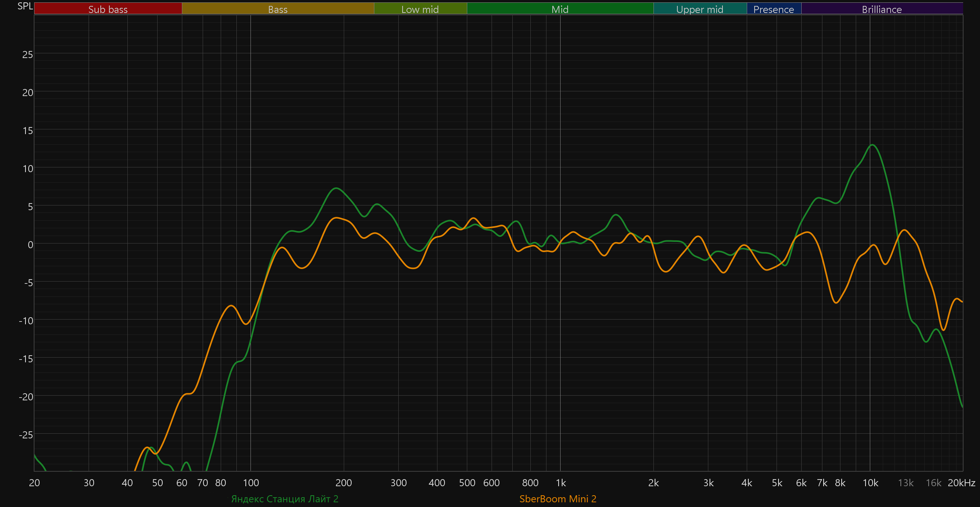Select the Bass frequency band label
This screenshot has width=980, height=507.
(278, 9)
